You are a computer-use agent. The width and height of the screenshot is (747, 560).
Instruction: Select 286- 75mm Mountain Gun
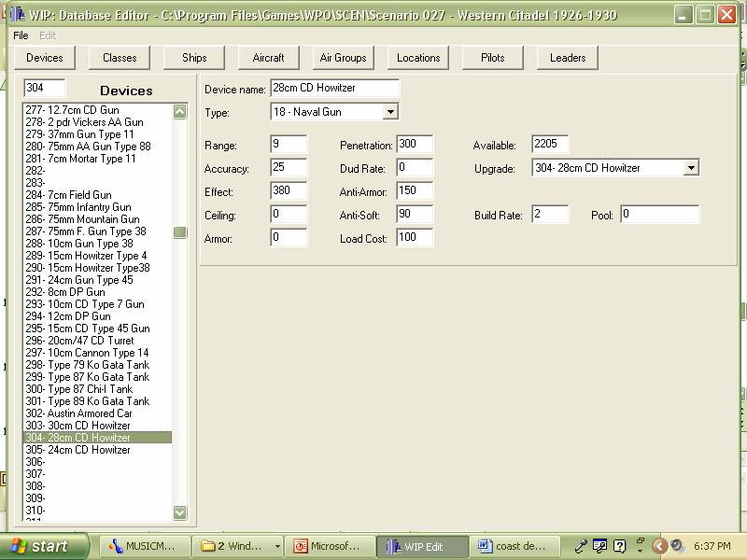tap(97, 219)
